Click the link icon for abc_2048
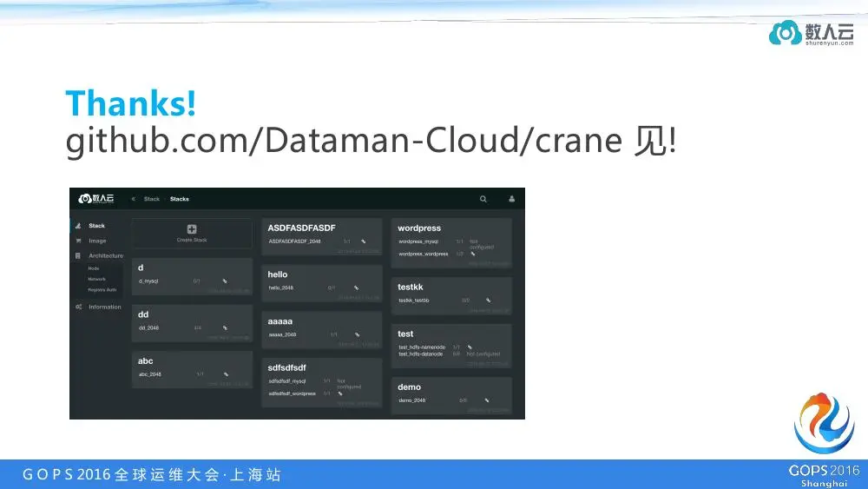This screenshot has height=489, width=868. click(226, 374)
